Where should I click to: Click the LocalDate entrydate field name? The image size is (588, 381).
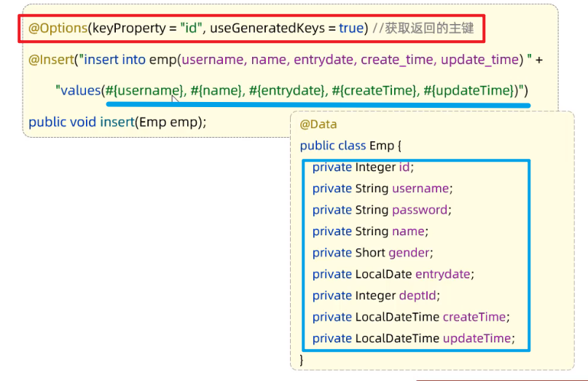tap(443, 274)
